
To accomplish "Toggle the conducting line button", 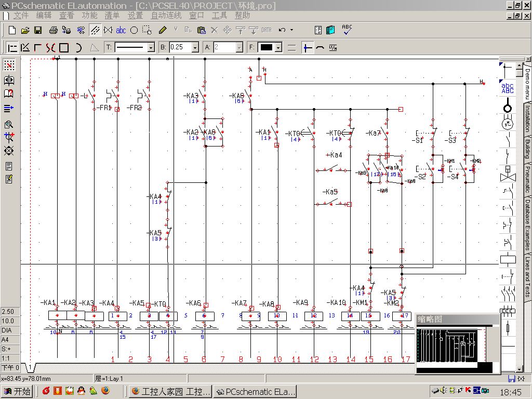I will pyautogui.click(x=308, y=48).
